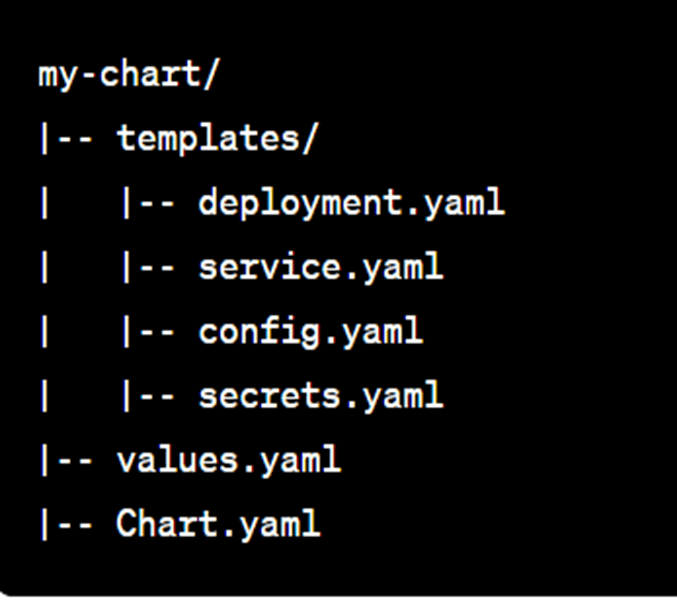Click the branch marker before Chart.yaml
The image size is (677, 605).
click(x=66, y=524)
